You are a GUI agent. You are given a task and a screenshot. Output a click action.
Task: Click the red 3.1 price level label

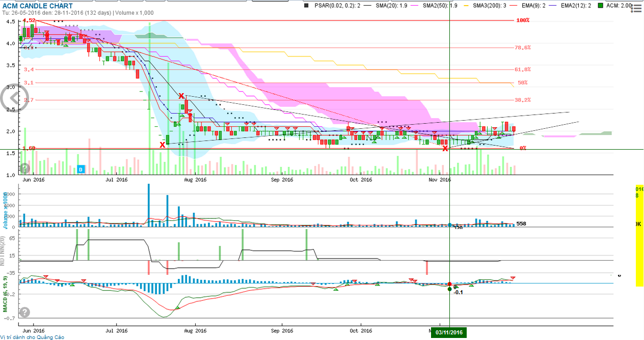click(29, 82)
